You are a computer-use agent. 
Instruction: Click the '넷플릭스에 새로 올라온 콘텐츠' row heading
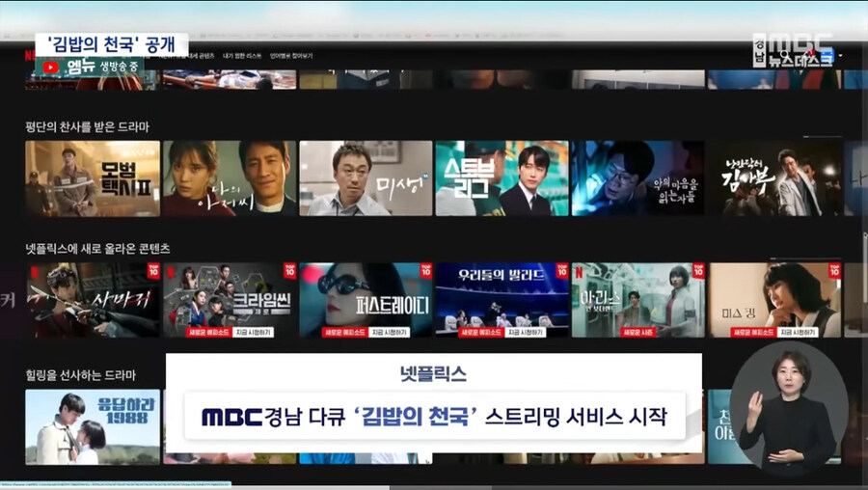[x=97, y=249]
